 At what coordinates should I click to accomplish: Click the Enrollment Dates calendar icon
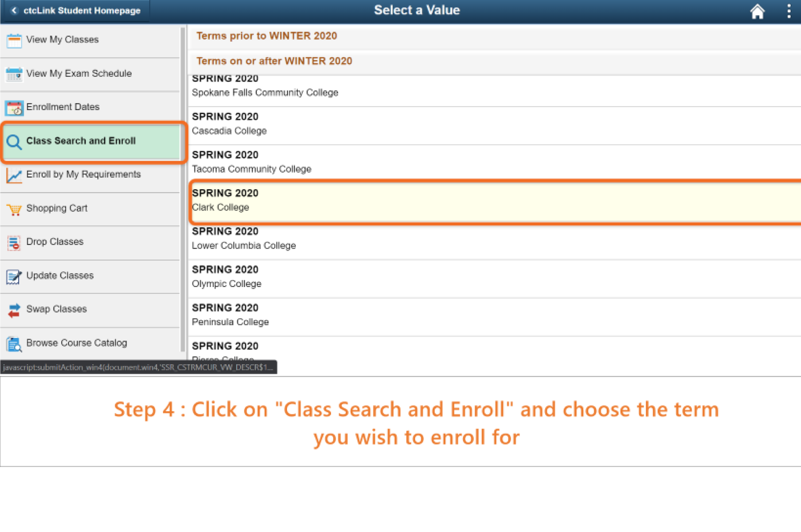(x=14, y=108)
